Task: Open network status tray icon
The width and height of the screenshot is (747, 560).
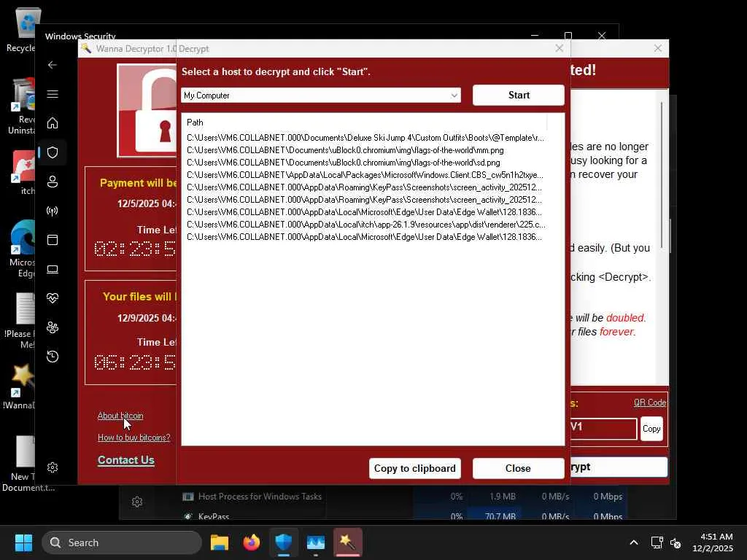Action: click(657, 542)
